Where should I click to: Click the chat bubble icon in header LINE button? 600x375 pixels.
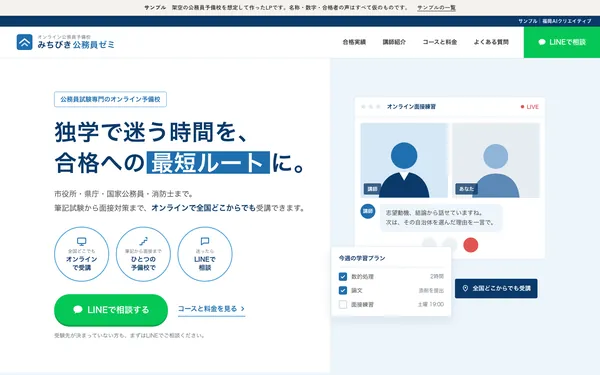(x=542, y=42)
